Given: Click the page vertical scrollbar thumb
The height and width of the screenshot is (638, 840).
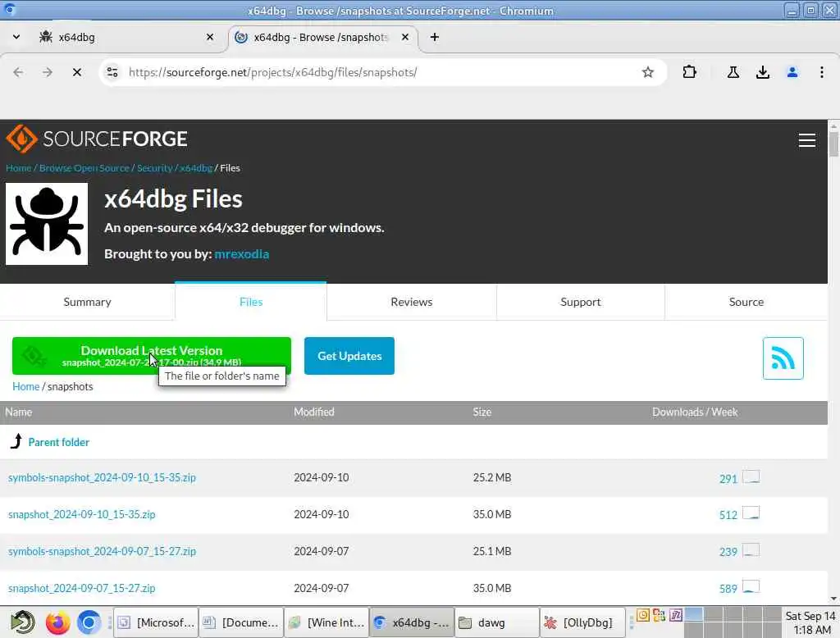Looking at the screenshot, I should point(833,144).
